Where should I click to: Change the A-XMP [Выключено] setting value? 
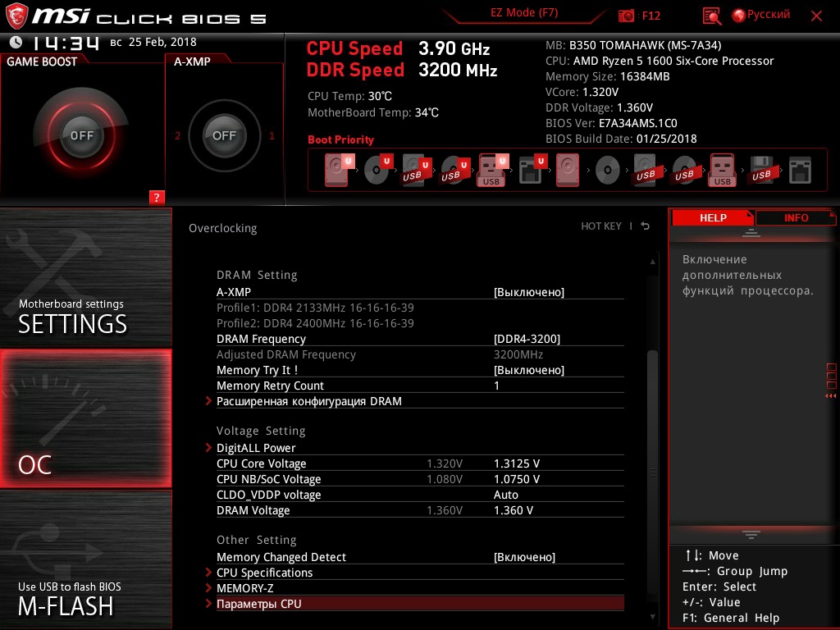529,292
